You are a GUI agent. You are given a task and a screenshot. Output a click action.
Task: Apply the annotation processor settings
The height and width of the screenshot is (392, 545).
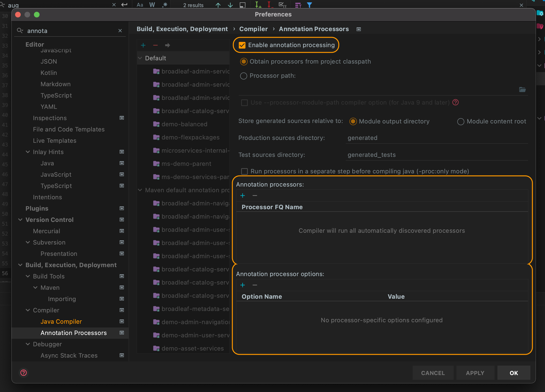475,373
